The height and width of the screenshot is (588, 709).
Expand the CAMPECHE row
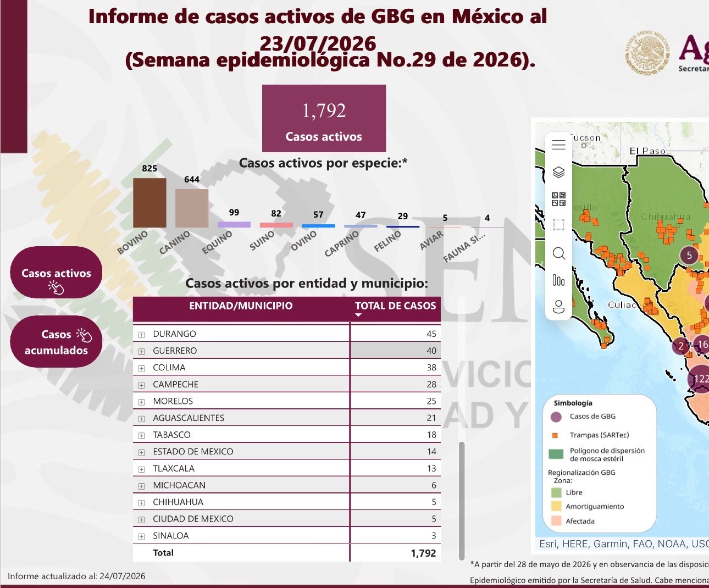(x=141, y=385)
